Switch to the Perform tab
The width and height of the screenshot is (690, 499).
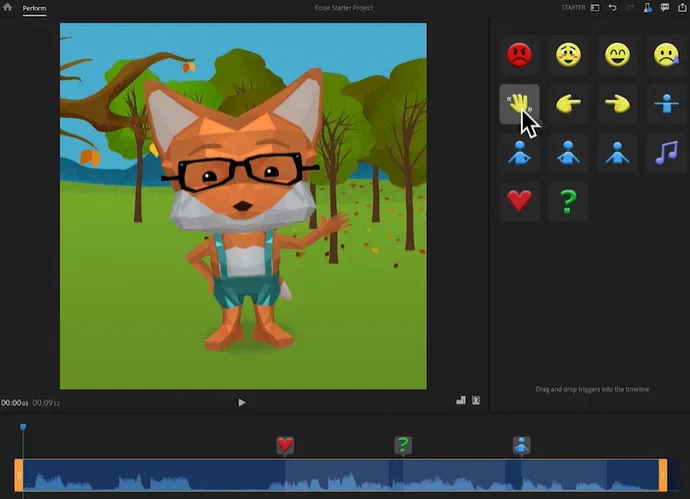pyautogui.click(x=34, y=8)
